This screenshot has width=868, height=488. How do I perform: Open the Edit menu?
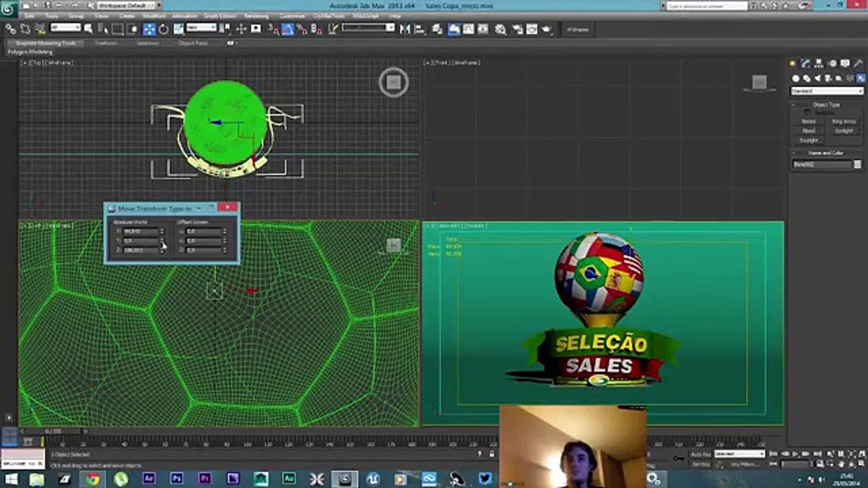29,16
